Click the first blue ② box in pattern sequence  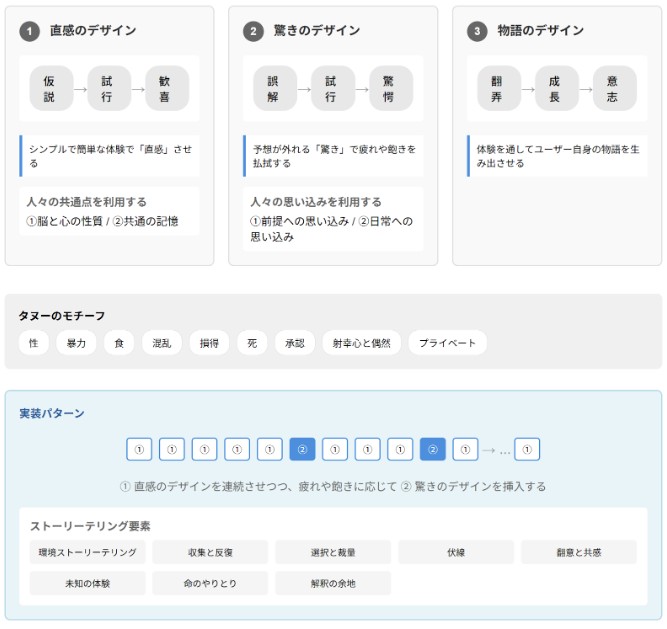(302, 450)
